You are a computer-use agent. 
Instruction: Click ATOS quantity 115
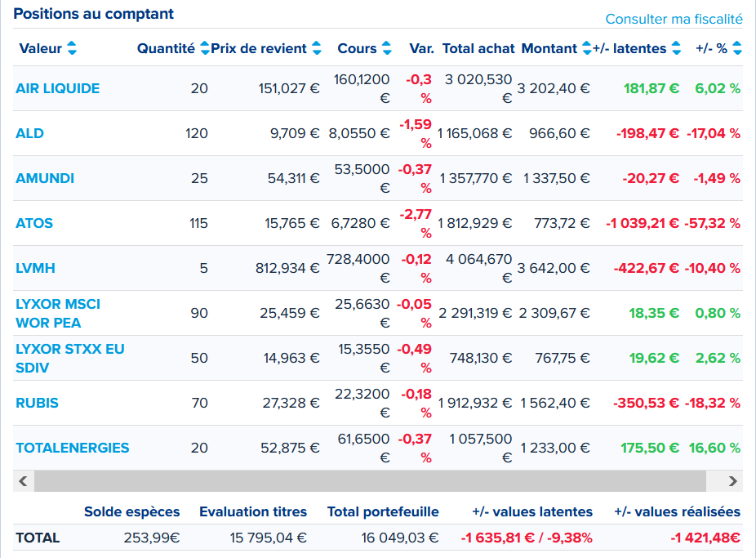[198, 223]
